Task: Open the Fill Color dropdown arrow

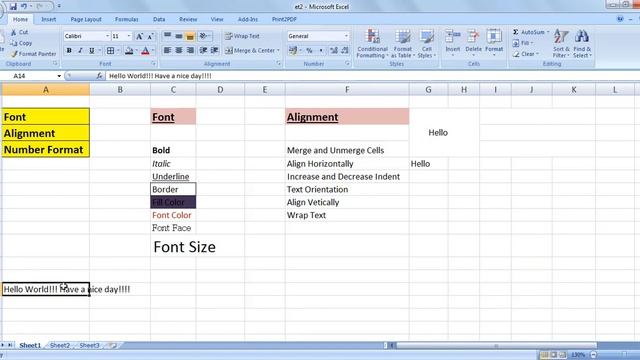Action: point(136,51)
